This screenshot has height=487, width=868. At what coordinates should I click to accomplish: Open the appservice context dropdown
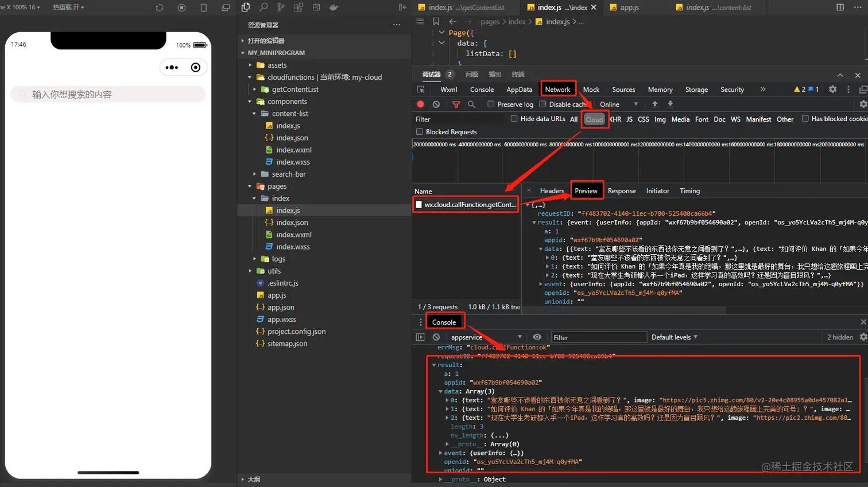tap(486, 337)
